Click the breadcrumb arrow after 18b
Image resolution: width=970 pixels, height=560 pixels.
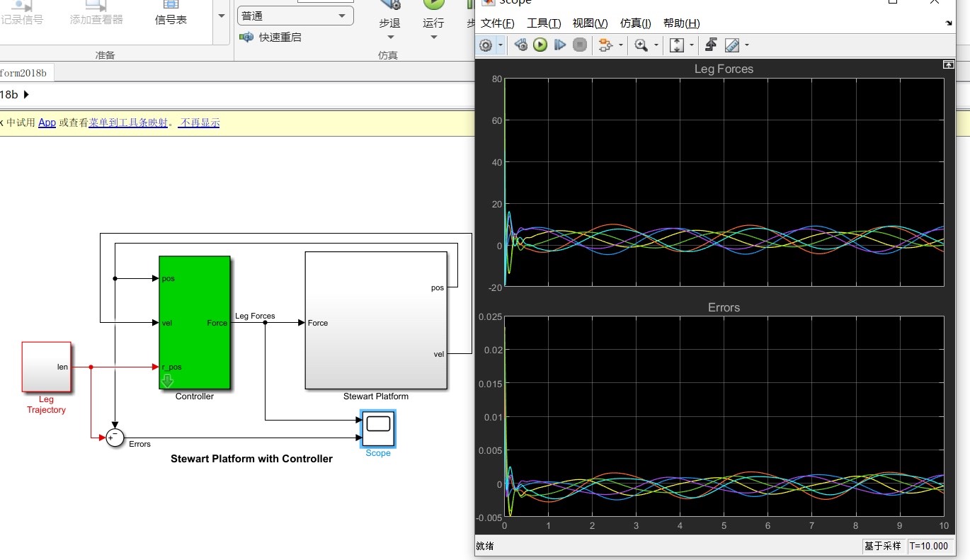26,94
